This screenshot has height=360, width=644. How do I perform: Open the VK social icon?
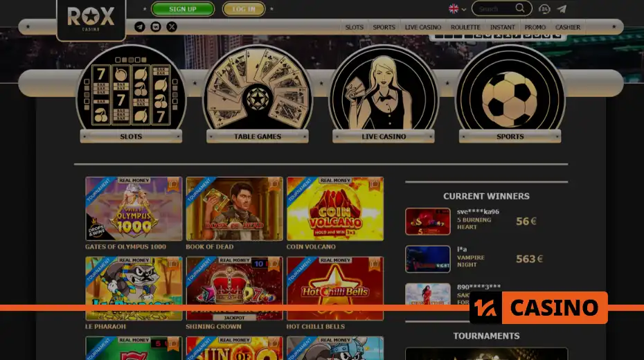pos(156,27)
